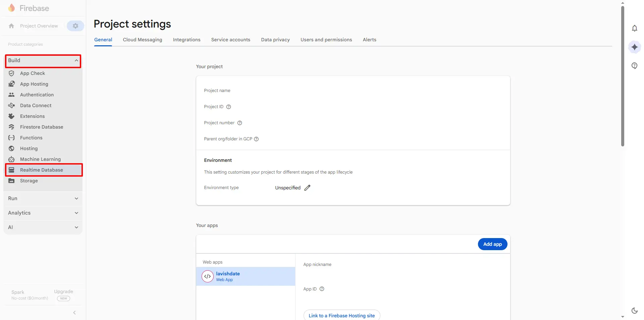This screenshot has height=320, width=644.
Task: Open the Gemini sparkle assistant icon
Action: click(x=634, y=47)
